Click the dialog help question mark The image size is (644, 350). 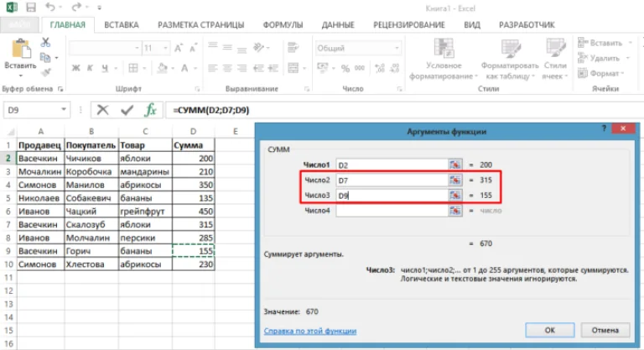(604, 128)
